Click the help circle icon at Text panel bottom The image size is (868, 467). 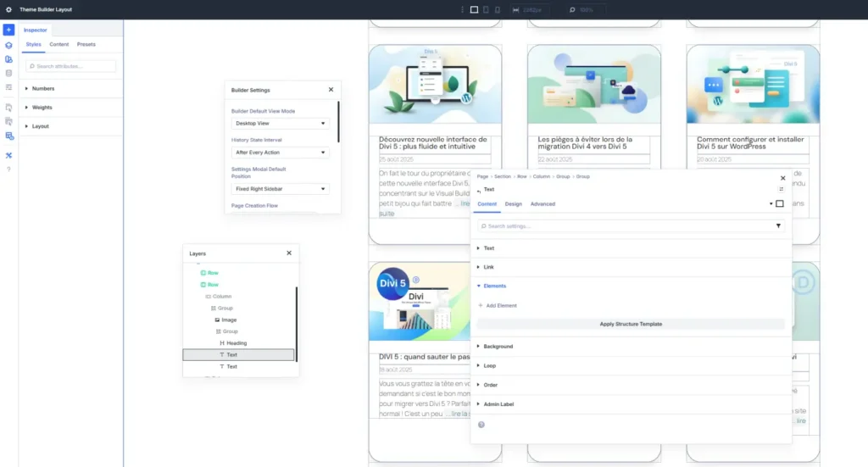[x=481, y=425]
